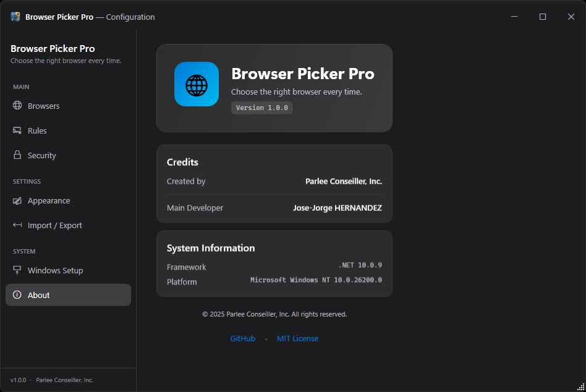Click the Rules sidebar icon
Image resolution: width=586 pixels, height=392 pixels.
pos(17,130)
